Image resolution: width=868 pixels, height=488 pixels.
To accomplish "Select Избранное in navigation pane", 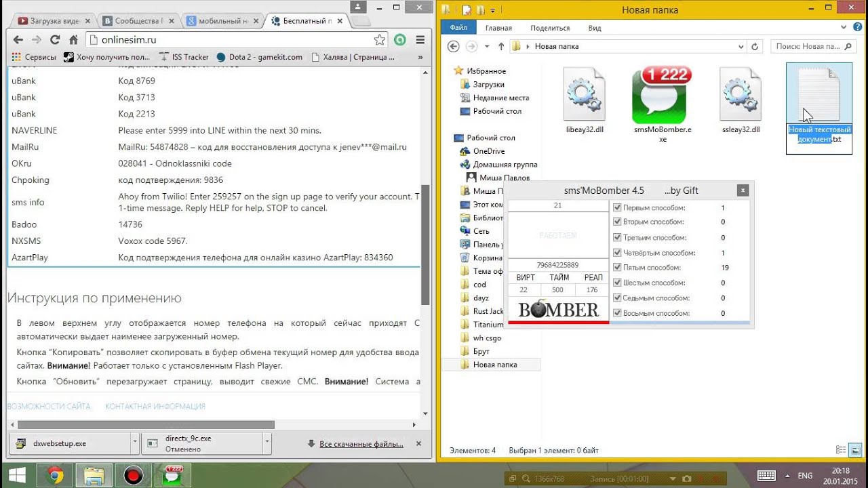I will (479, 71).
